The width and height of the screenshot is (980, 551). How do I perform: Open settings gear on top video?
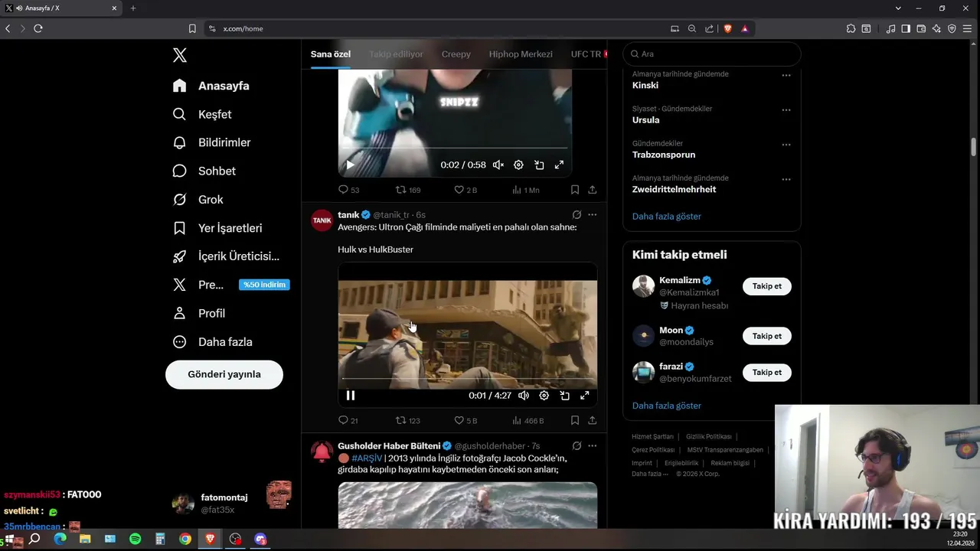(518, 165)
